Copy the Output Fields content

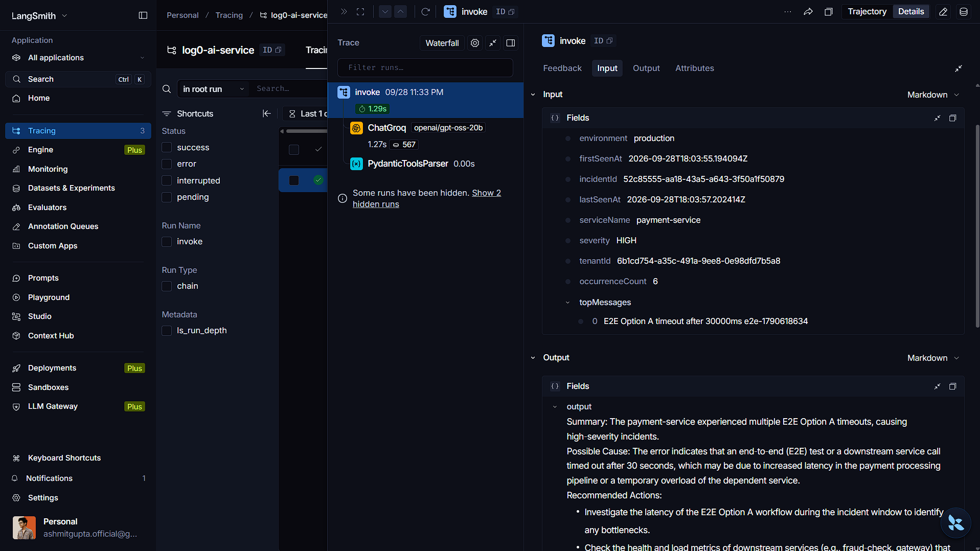[x=952, y=386]
